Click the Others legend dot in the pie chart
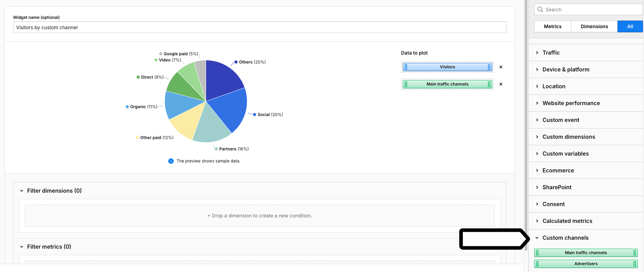 [x=236, y=62]
